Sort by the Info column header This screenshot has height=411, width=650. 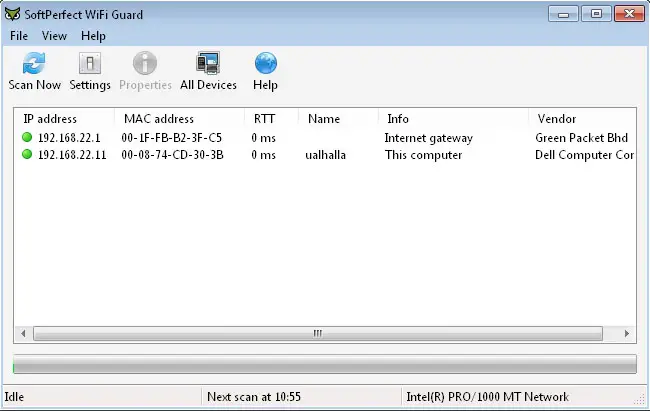(454, 119)
